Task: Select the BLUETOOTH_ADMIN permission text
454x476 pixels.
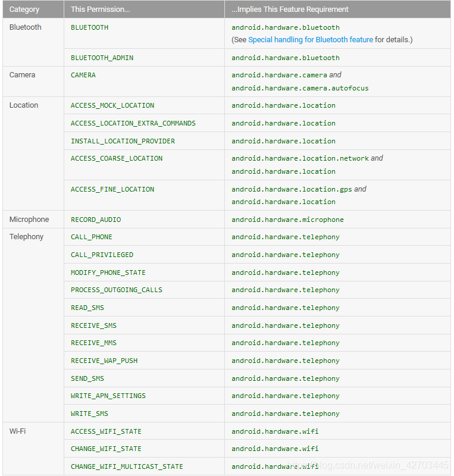Action: [x=102, y=58]
